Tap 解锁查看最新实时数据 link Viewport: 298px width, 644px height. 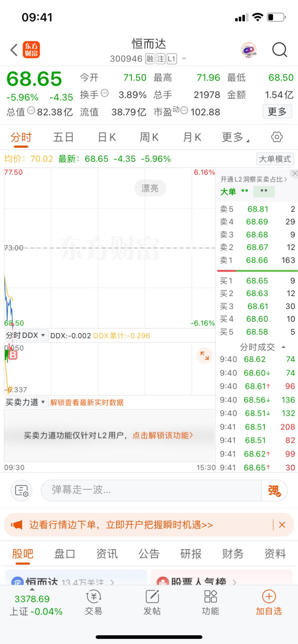tap(87, 402)
